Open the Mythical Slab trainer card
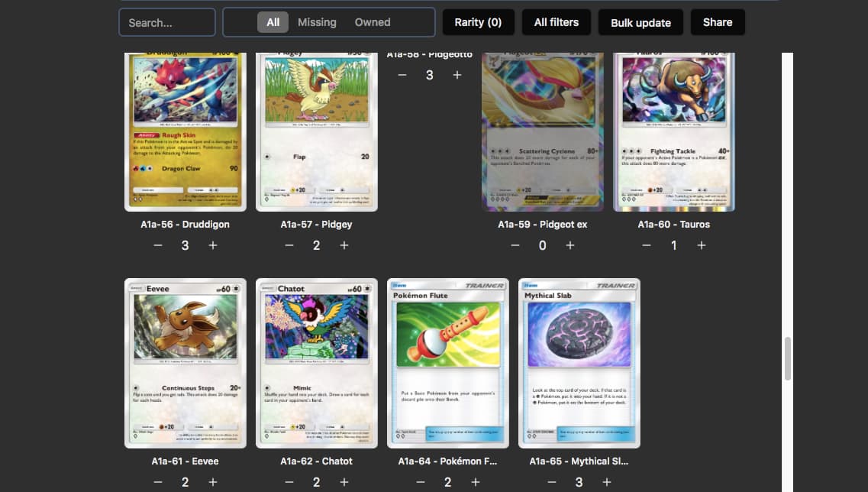The image size is (868, 492). click(x=579, y=363)
